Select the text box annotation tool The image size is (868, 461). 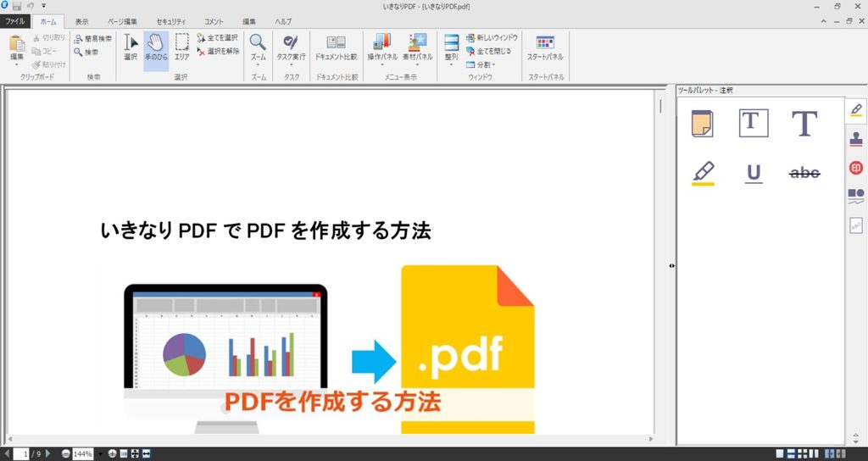click(754, 123)
